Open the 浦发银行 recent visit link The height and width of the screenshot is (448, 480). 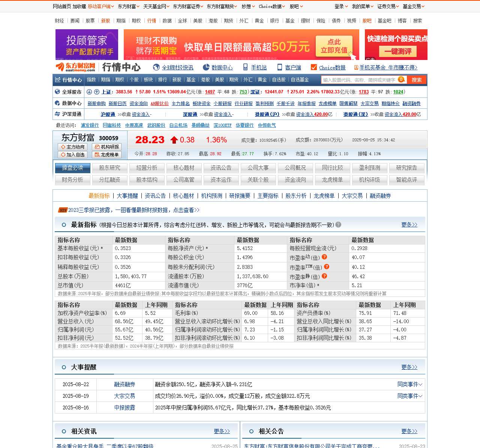coord(90,125)
